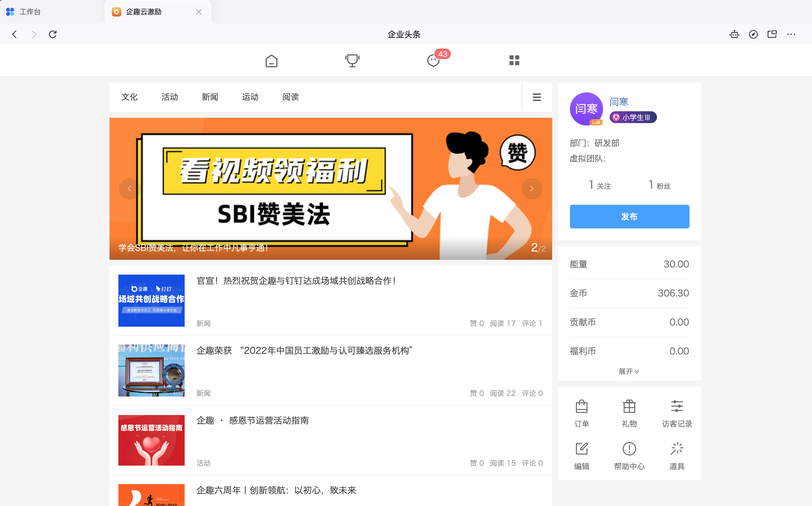The width and height of the screenshot is (812, 506).
Task: Open the 1 粉丝 followers count
Action: [x=659, y=185]
